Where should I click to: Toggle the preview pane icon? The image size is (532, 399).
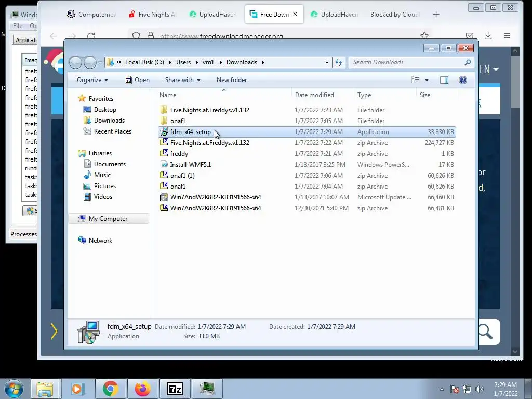pos(444,80)
